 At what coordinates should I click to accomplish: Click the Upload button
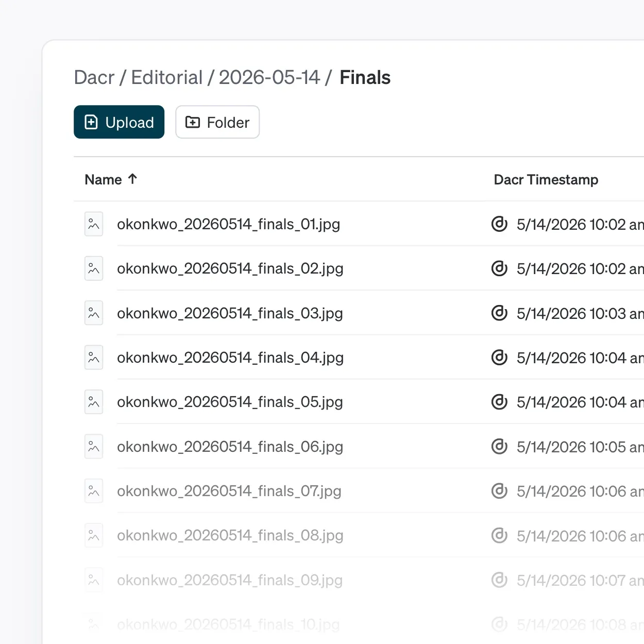pos(119,122)
